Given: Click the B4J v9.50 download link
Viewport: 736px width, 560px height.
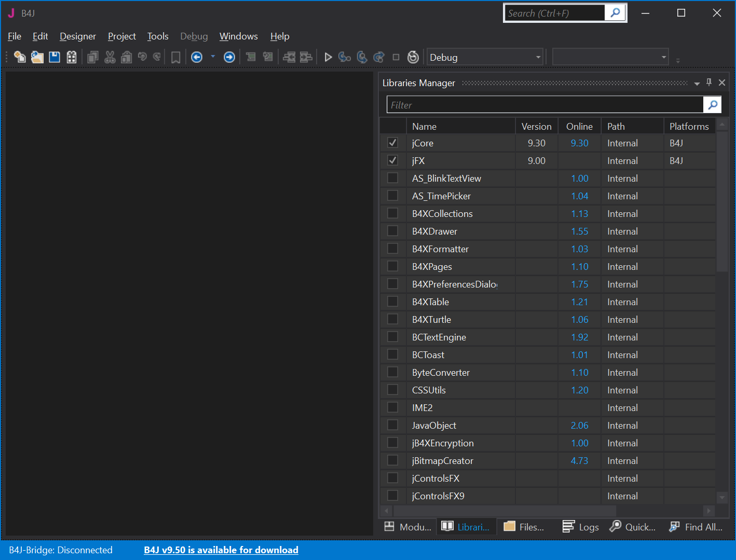Looking at the screenshot, I should [x=221, y=550].
